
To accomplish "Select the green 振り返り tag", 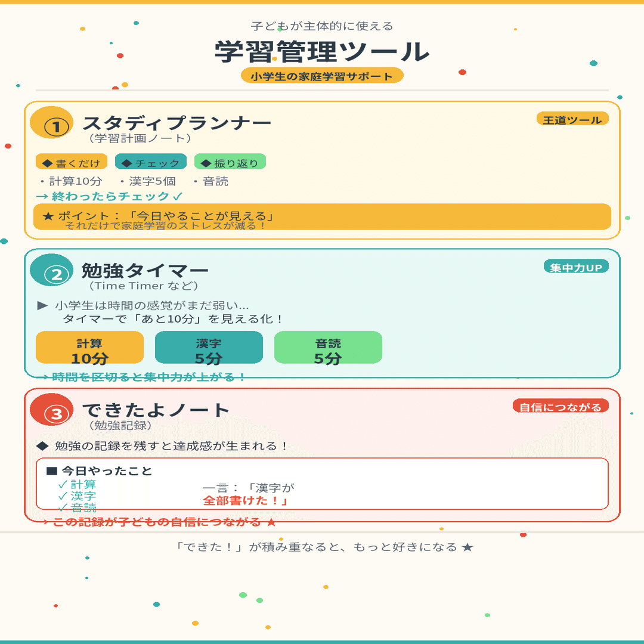I will click(230, 162).
